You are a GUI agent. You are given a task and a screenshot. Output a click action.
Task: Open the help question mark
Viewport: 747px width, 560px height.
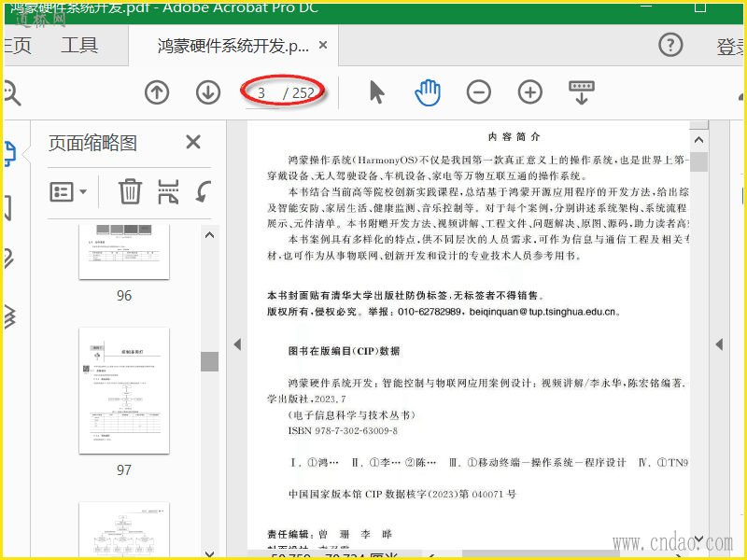(670, 45)
